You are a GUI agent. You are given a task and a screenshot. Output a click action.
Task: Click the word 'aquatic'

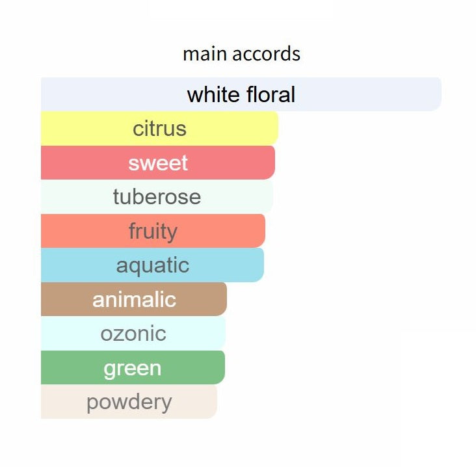153,265
